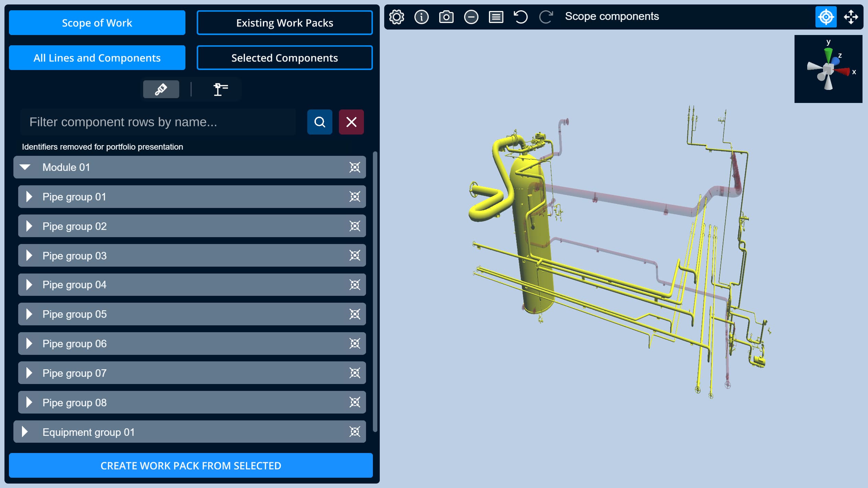This screenshot has width=868, height=488.
Task: Focus on Pipe group 05 in viewer
Action: (355, 314)
